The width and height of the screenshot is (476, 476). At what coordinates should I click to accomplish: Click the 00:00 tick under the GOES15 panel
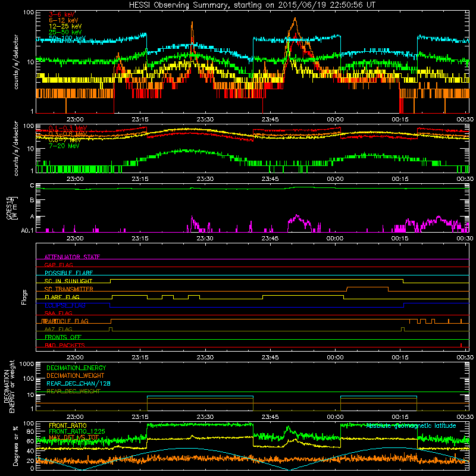[x=335, y=239]
